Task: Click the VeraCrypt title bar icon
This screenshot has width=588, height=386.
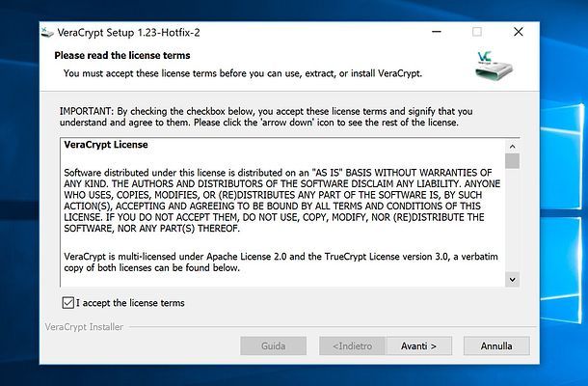Action: coord(47,33)
